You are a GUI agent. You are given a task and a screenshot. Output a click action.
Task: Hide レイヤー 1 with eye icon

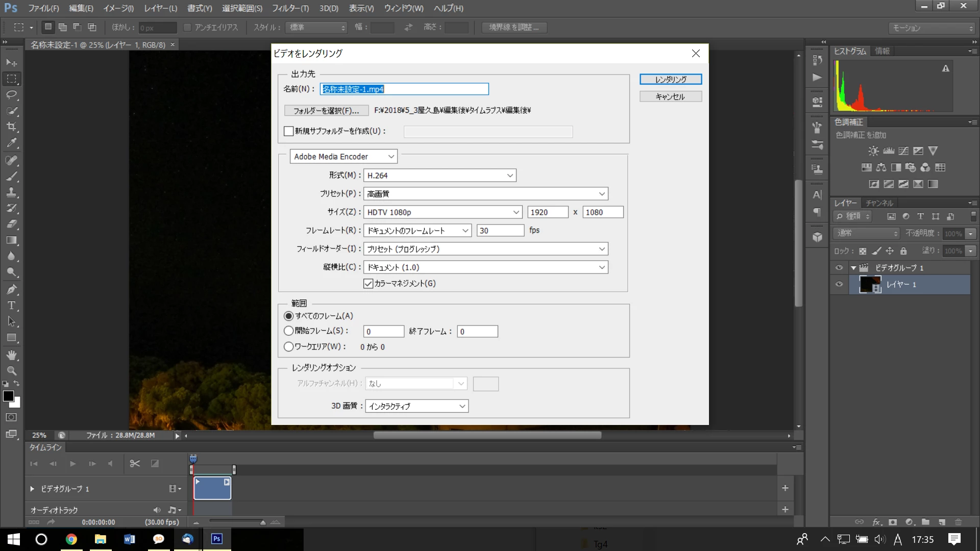[x=839, y=284]
